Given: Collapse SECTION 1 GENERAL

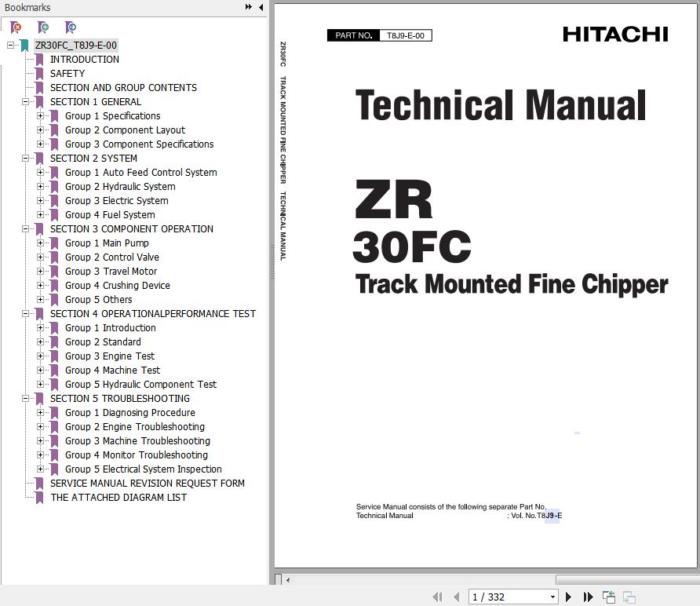Looking at the screenshot, I should point(25,102).
